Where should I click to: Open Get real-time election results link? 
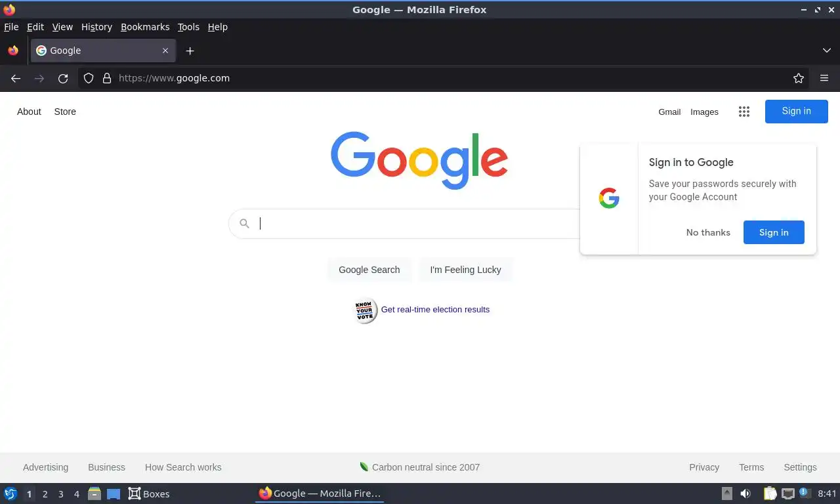tap(435, 310)
